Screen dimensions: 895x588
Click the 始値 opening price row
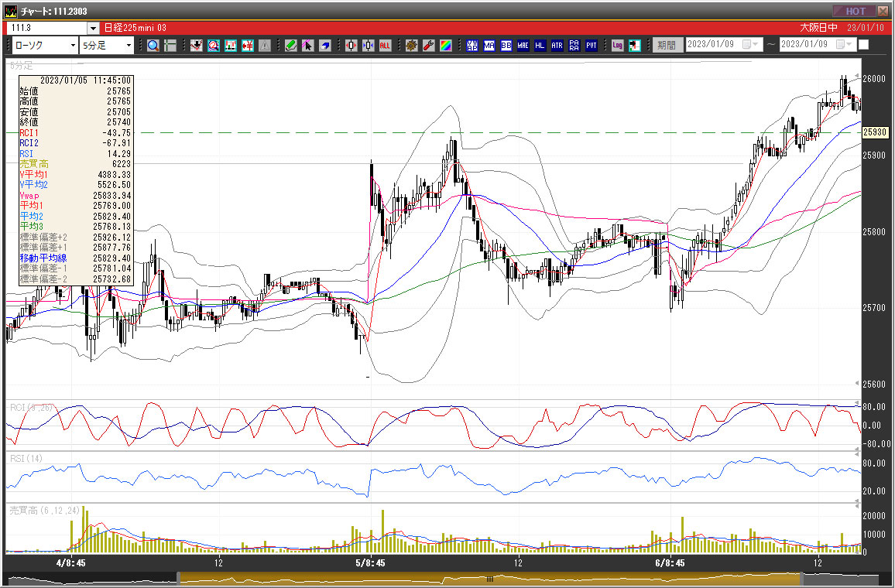point(75,91)
